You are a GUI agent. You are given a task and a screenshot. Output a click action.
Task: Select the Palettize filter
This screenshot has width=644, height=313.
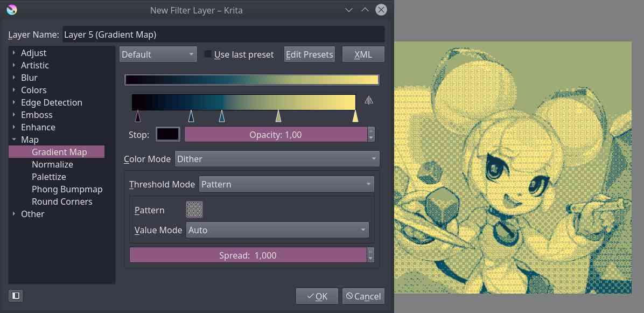[x=49, y=177]
